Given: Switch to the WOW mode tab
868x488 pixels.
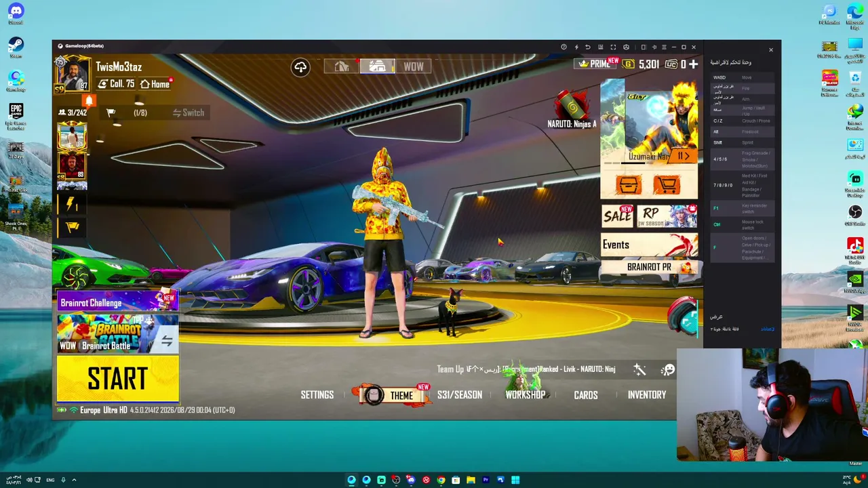Looking at the screenshot, I should 413,66.
